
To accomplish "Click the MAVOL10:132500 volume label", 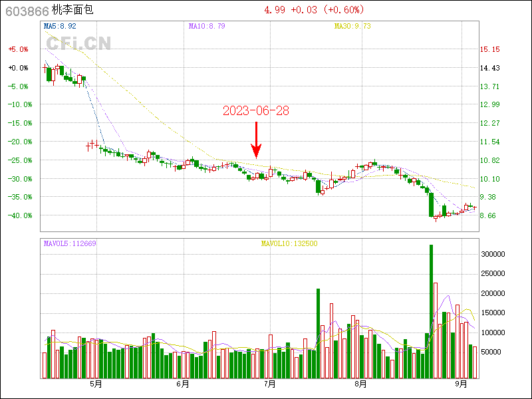I will (289, 243).
